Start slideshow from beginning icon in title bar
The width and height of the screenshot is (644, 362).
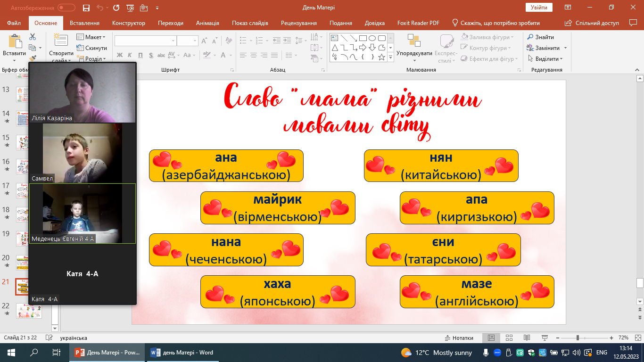click(x=130, y=8)
